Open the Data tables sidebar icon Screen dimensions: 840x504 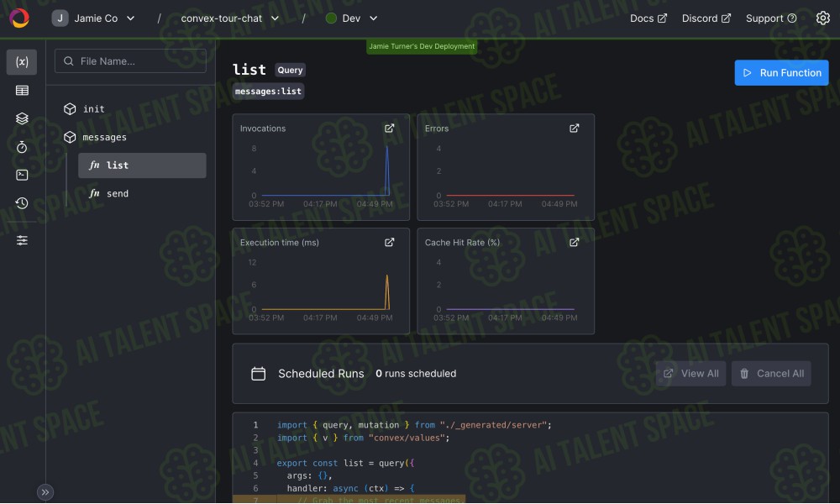(22, 91)
